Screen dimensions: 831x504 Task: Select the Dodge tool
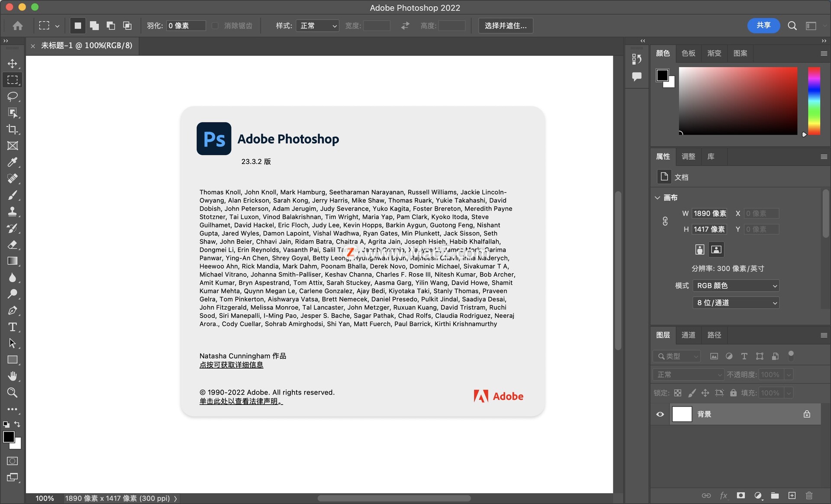(13, 294)
